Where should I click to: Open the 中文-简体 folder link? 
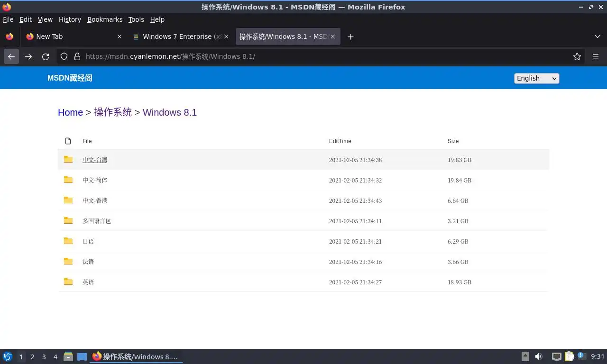tap(95, 181)
